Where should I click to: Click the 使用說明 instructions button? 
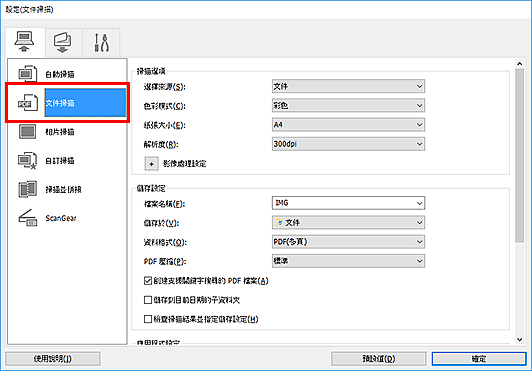click(53, 359)
